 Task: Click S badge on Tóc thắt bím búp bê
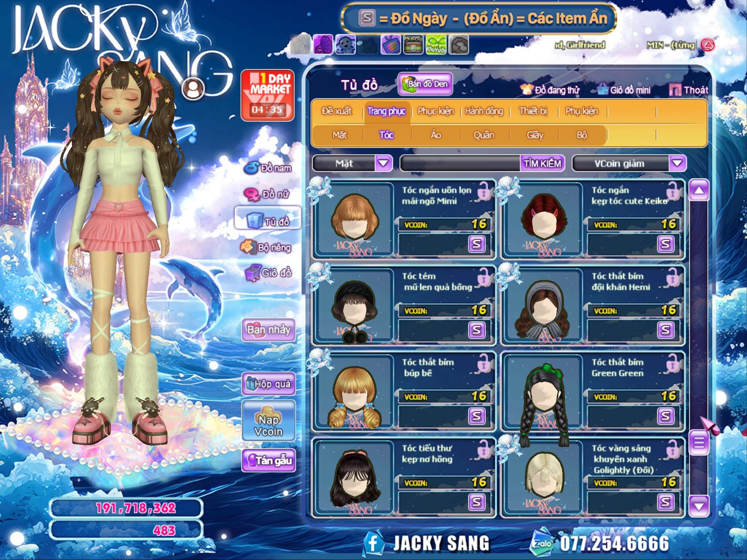pos(477,416)
